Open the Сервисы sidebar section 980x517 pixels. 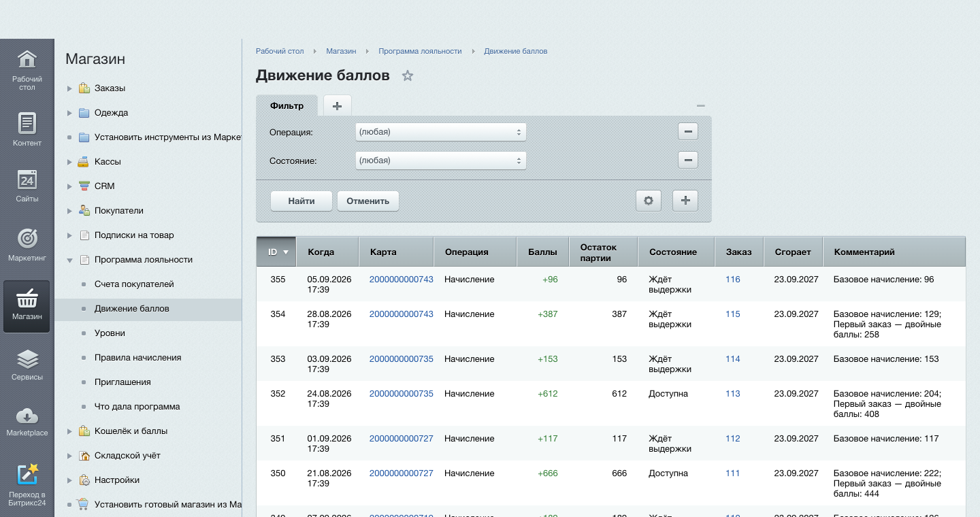click(x=27, y=365)
